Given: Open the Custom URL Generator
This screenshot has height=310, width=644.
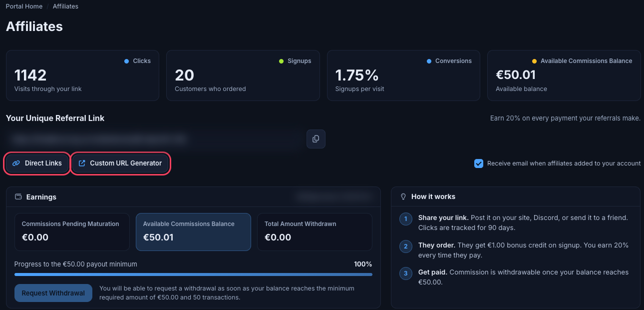Looking at the screenshot, I should (120, 163).
